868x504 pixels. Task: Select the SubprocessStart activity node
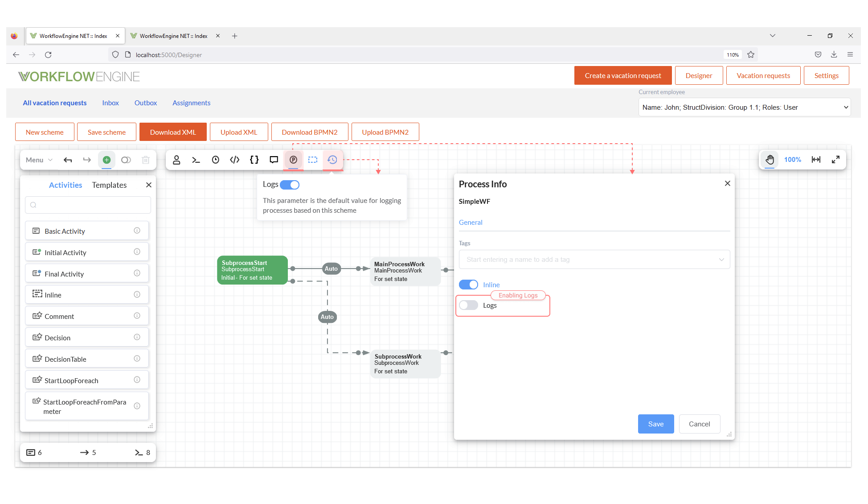[x=252, y=270]
